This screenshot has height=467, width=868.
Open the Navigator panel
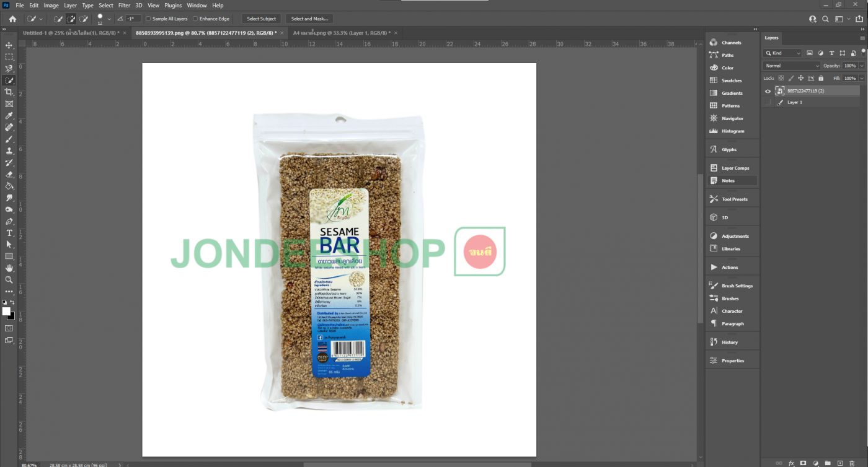732,118
